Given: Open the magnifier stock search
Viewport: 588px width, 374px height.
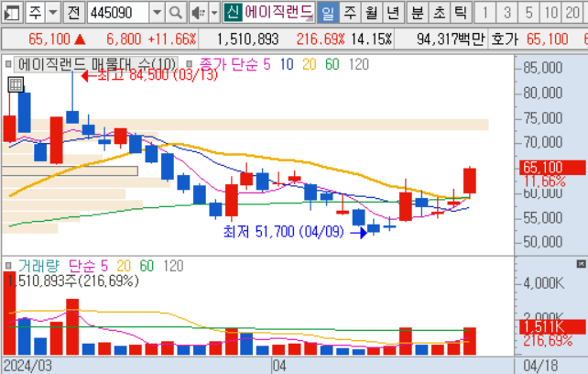Looking at the screenshot, I should pos(176,13).
